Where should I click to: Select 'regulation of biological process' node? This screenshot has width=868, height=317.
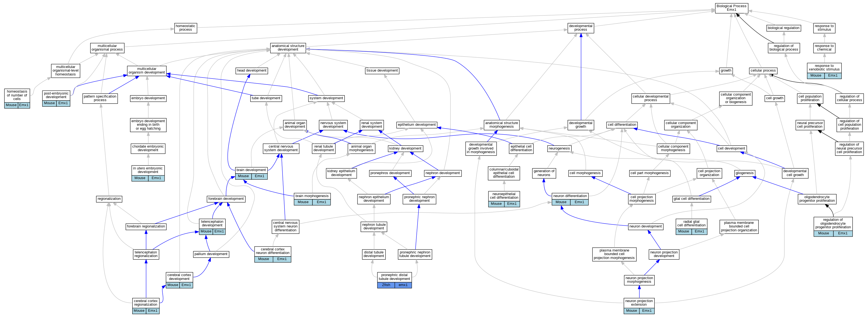pyautogui.click(x=783, y=48)
